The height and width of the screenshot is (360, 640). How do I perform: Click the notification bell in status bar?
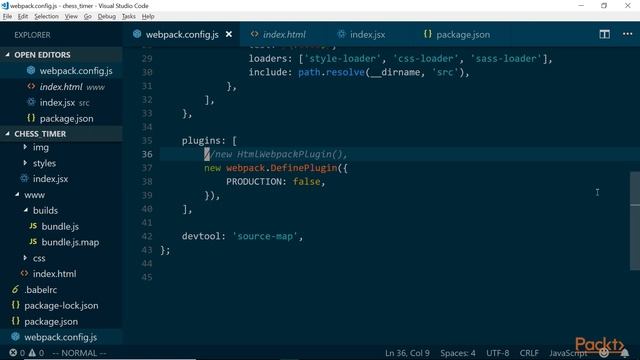click(625, 353)
